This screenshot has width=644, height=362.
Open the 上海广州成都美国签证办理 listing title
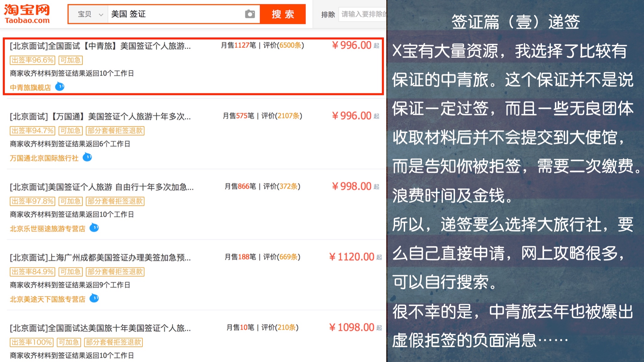click(x=100, y=258)
